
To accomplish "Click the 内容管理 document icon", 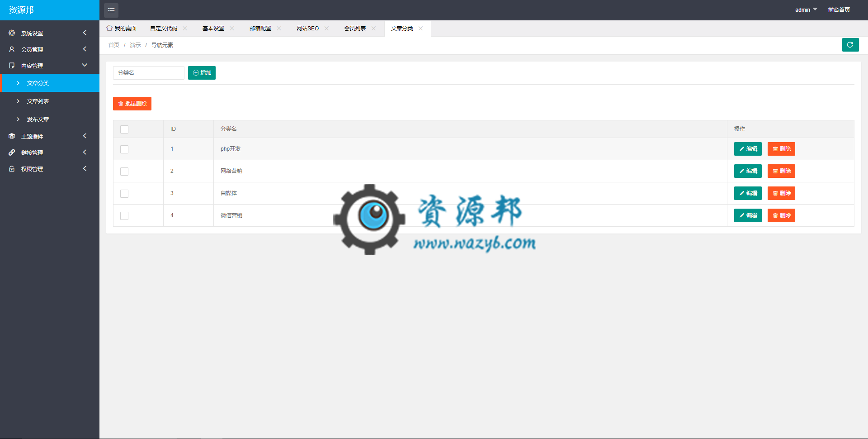I will [12, 66].
